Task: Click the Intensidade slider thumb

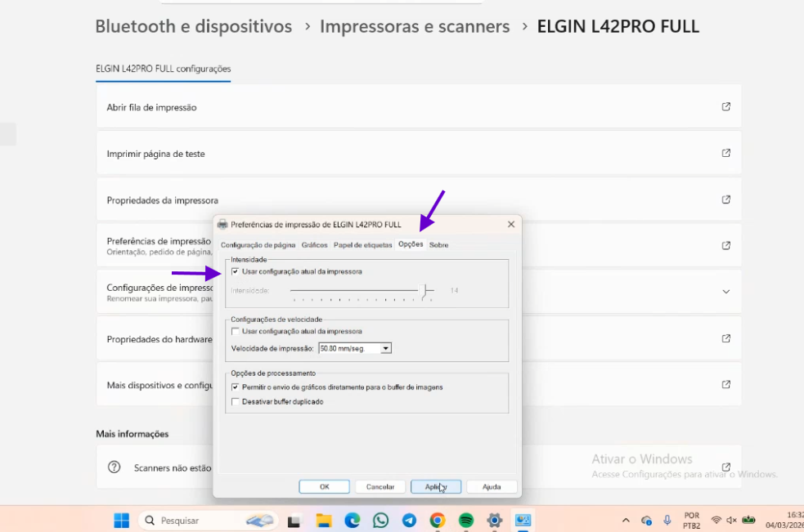Action: coord(424,292)
